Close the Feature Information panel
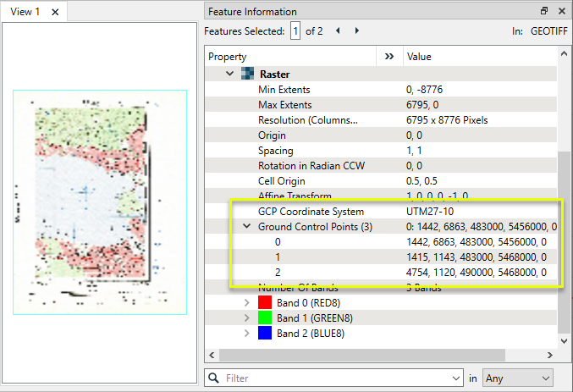The image size is (573, 392). (561, 12)
